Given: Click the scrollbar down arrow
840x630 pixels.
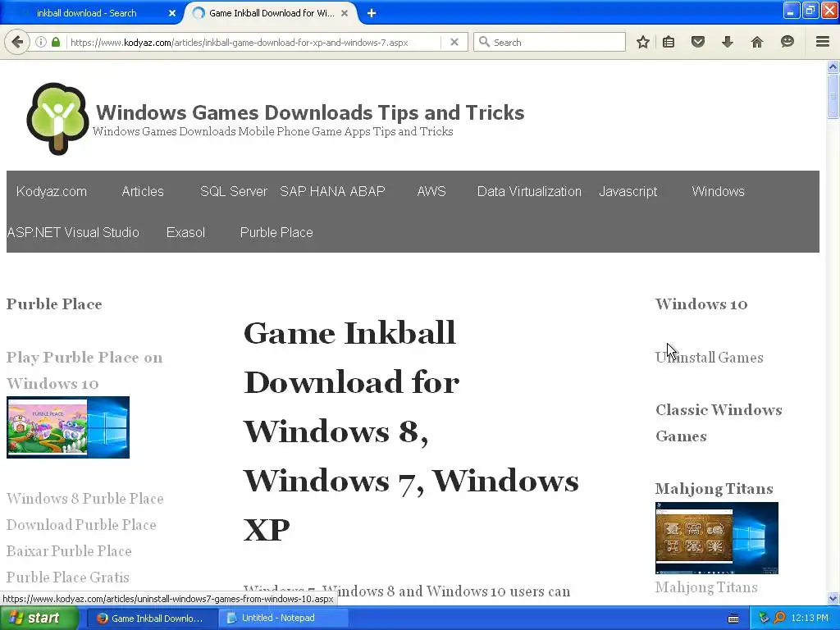Looking at the screenshot, I should click(833, 598).
